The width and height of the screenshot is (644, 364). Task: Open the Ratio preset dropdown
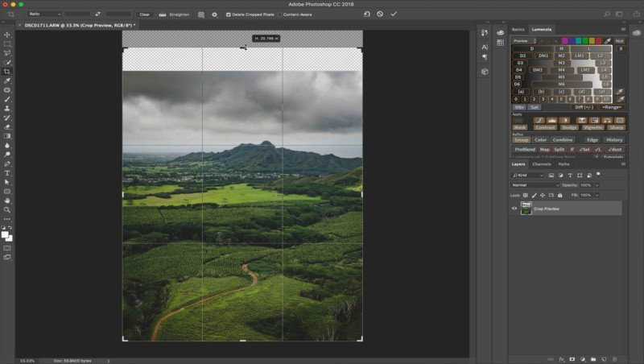[x=44, y=14]
